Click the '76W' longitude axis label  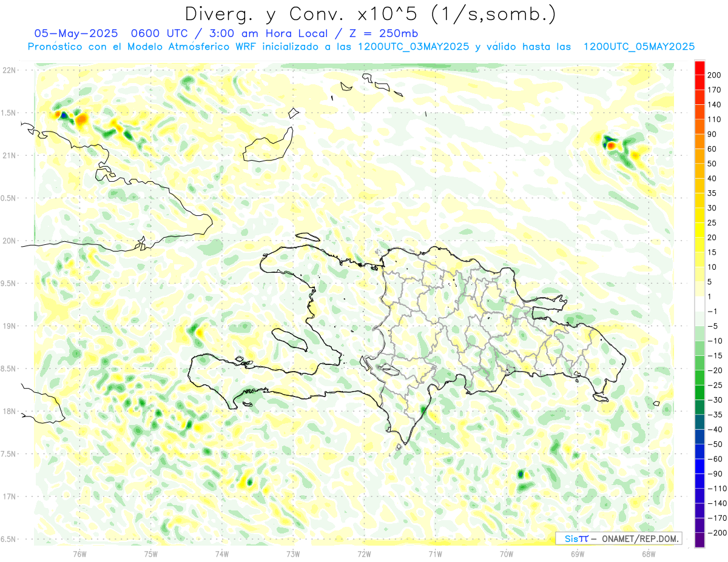click(x=79, y=554)
